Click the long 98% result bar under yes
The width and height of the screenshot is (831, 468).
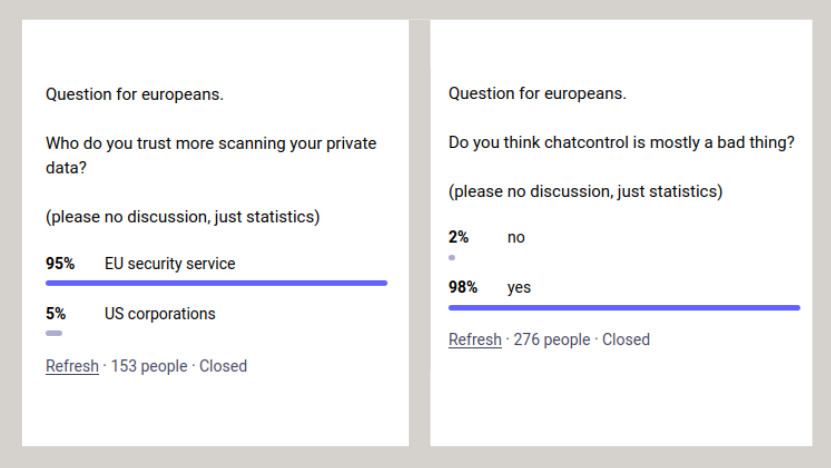(624, 307)
